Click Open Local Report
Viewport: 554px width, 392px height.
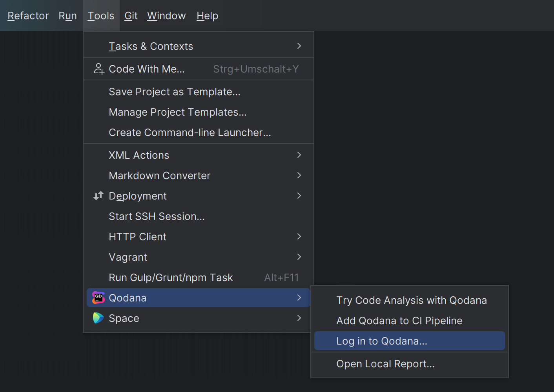click(385, 363)
